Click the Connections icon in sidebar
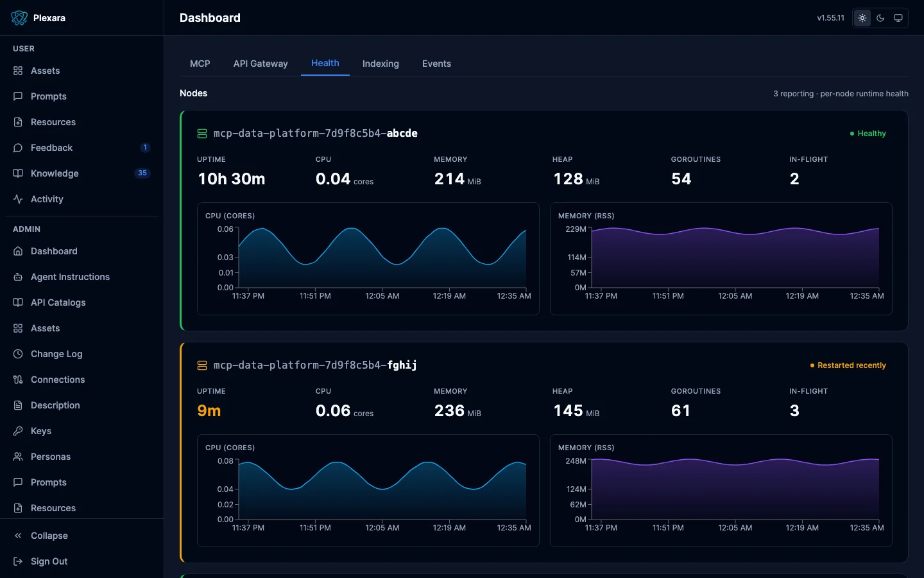The width and height of the screenshot is (924, 578). pyautogui.click(x=18, y=380)
